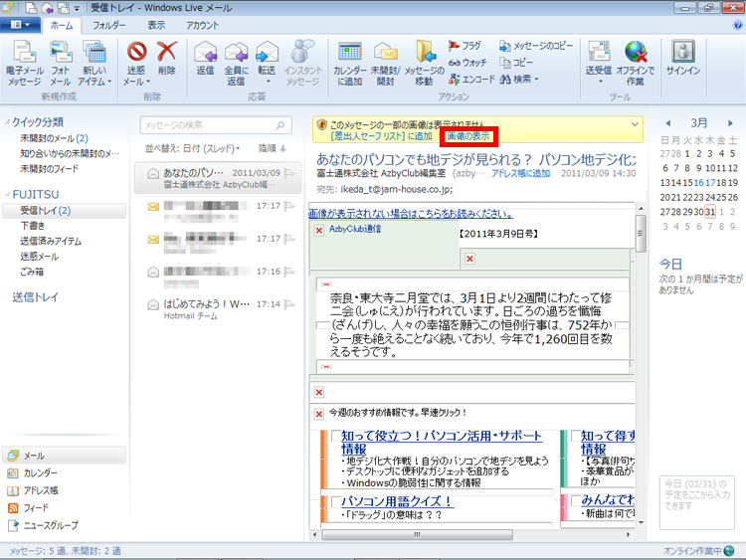The width and height of the screenshot is (746, 560).
Task: Select ごみ箱 folder
Action: click(x=32, y=272)
